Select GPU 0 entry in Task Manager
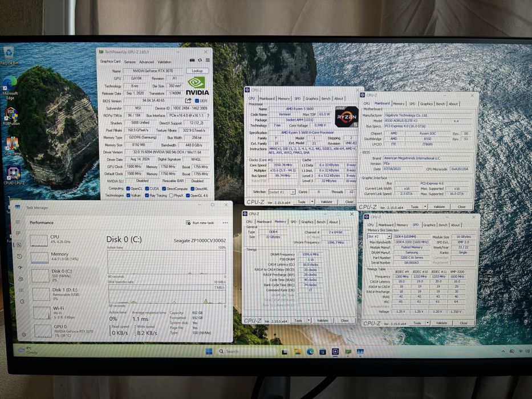The image size is (532, 399). pos(67,331)
